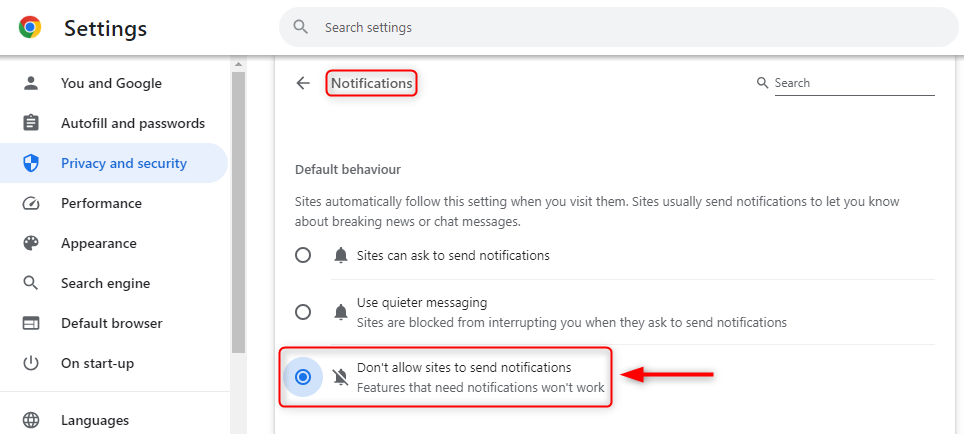Click the sidebar scrollbar up arrow

point(239,64)
